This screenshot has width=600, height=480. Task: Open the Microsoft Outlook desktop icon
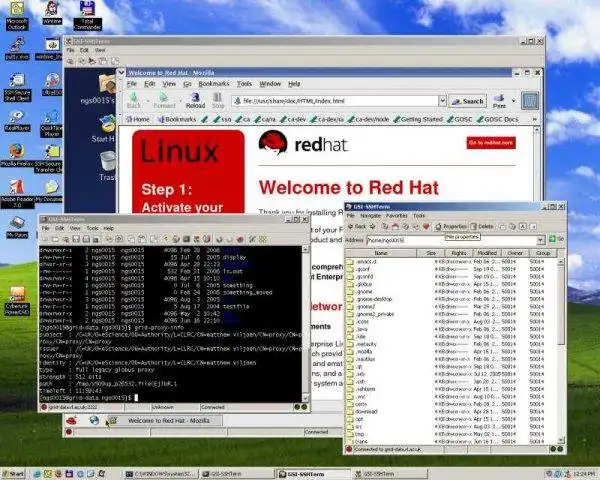click(16, 15)
